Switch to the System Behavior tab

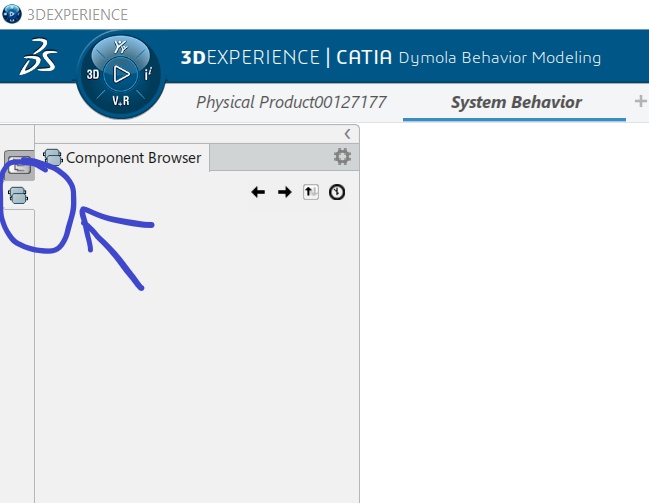point(516,102)
